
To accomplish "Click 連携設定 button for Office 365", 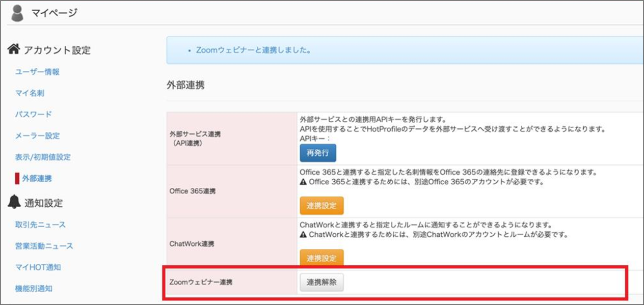I will 321,206.
